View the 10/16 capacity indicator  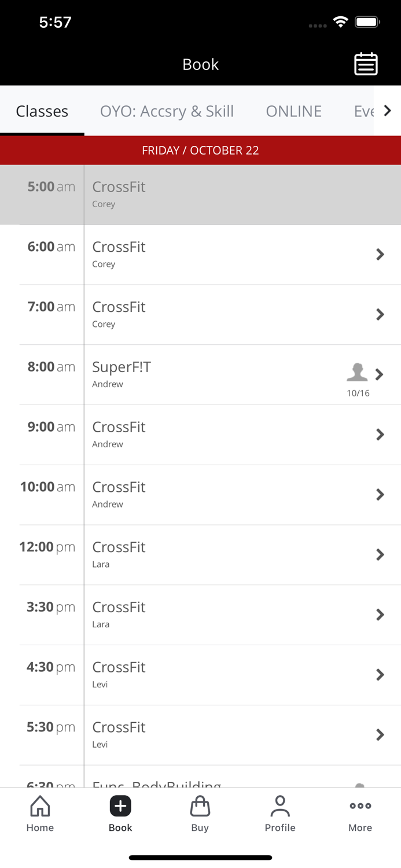(x=357, y=392)
